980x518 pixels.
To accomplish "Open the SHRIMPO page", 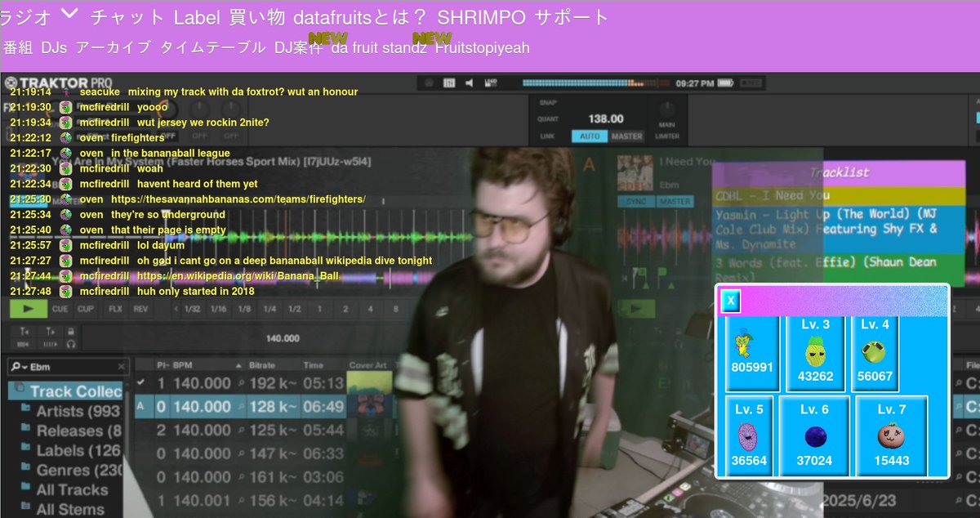I will point(481,16).
